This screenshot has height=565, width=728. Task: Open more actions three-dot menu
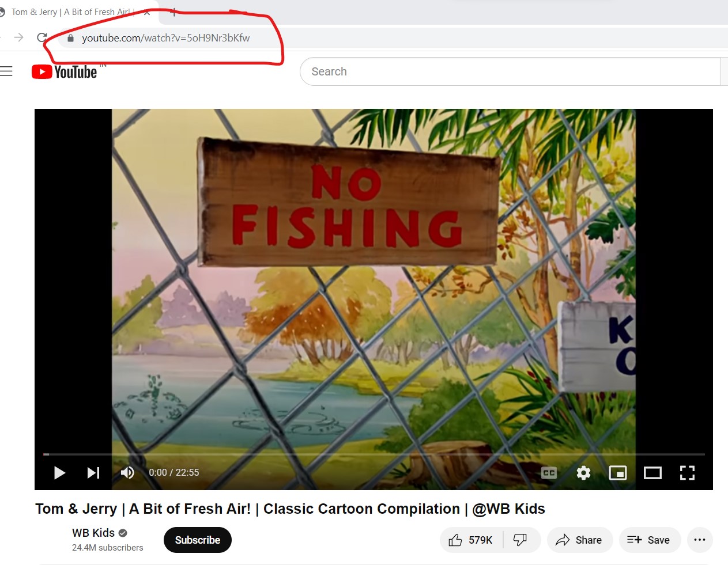[700, 540]
